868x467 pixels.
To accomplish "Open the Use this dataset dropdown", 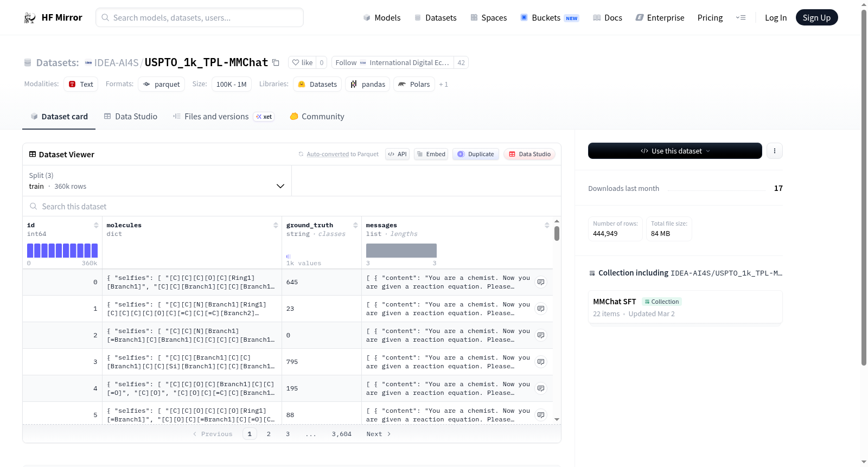I will 675,151.
